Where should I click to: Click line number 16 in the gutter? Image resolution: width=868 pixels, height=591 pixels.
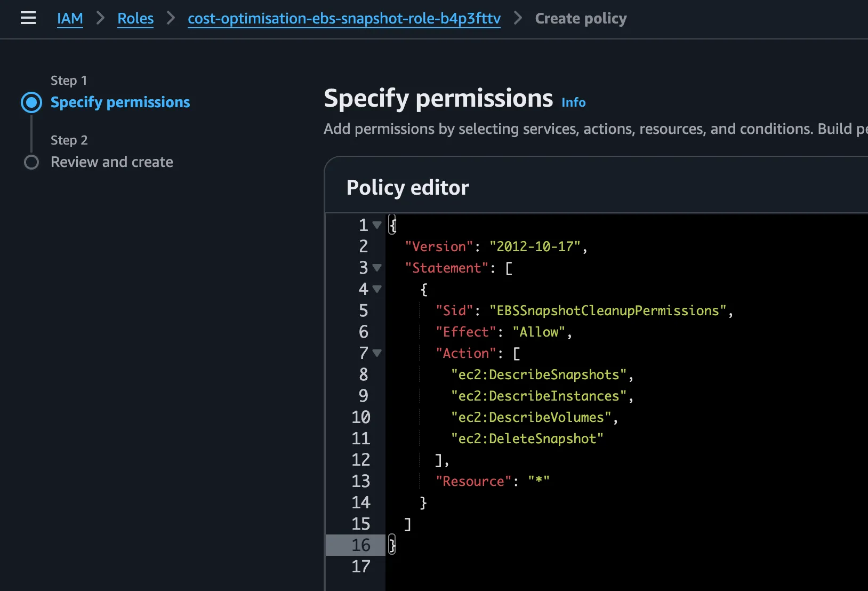point(360,545)
